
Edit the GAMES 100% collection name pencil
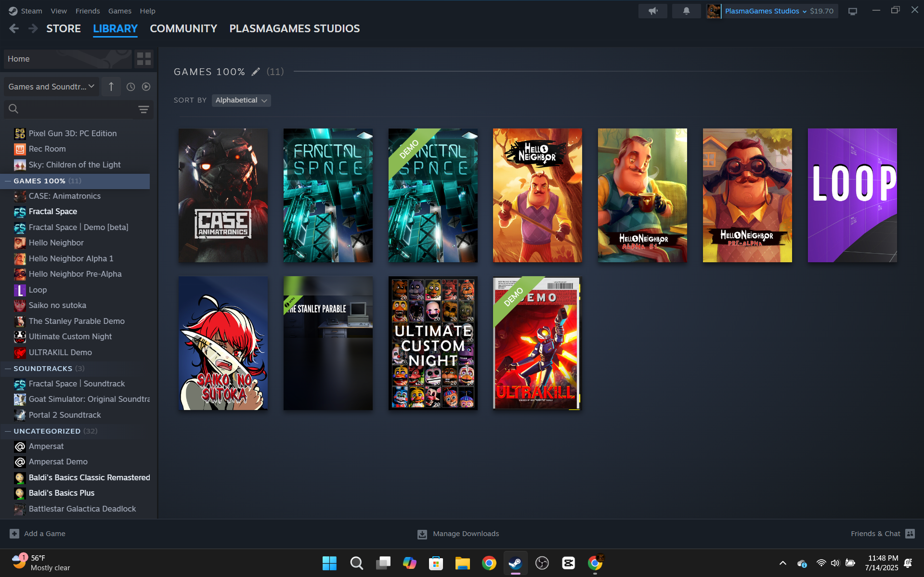coord(256,72)
